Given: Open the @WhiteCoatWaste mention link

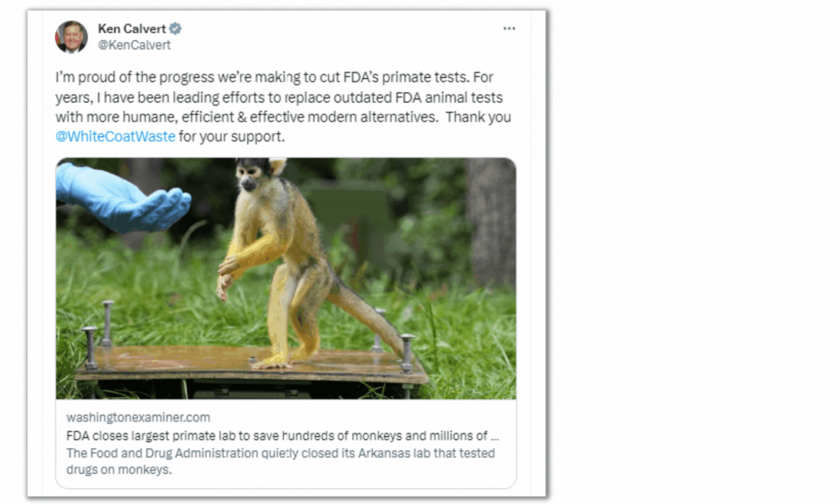Looking at the screenshot, I should (x=115, y=136).
